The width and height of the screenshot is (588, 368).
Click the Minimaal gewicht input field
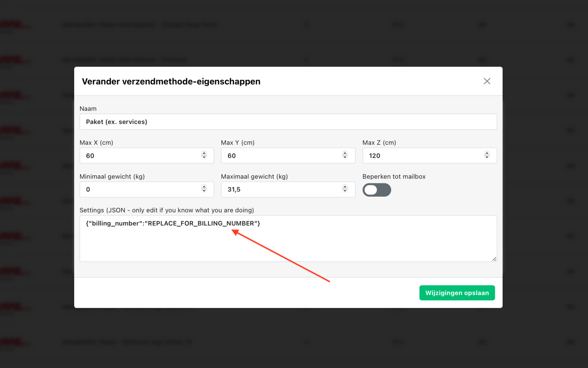coord(140,190)
